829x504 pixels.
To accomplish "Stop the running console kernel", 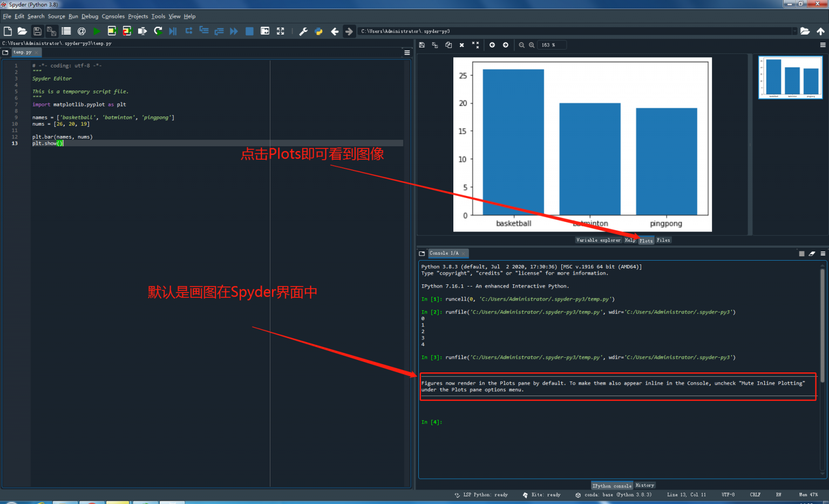I will coord(801,253).
